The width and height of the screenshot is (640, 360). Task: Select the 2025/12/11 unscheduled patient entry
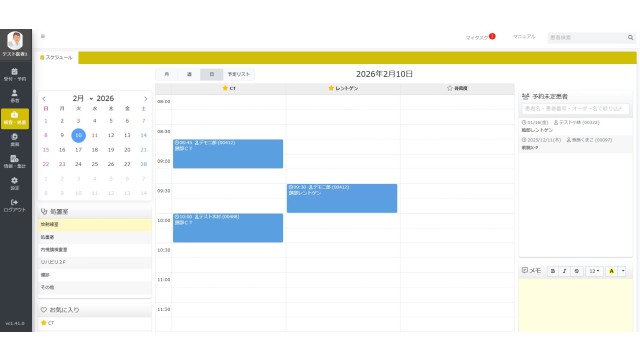point(576,144)
